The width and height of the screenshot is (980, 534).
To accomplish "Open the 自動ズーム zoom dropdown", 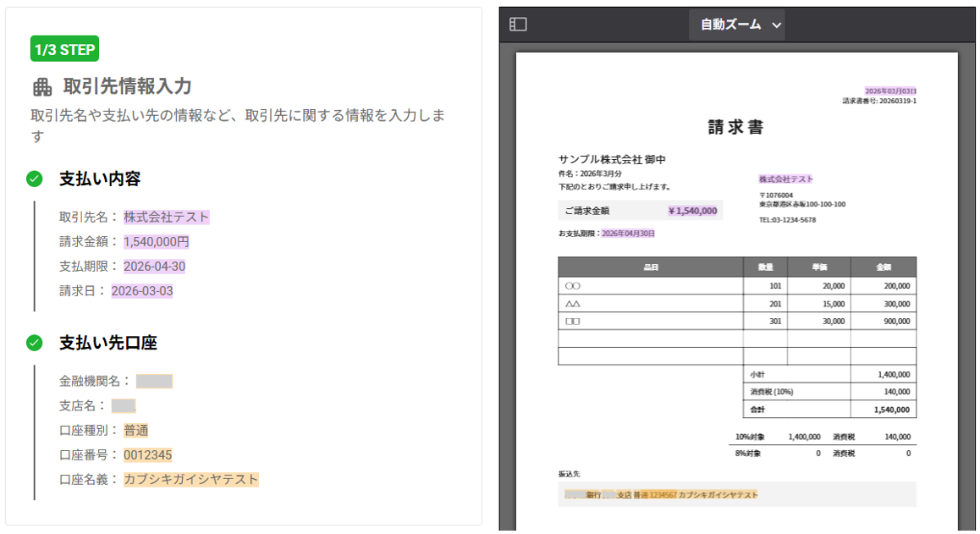I will point(737,25).
